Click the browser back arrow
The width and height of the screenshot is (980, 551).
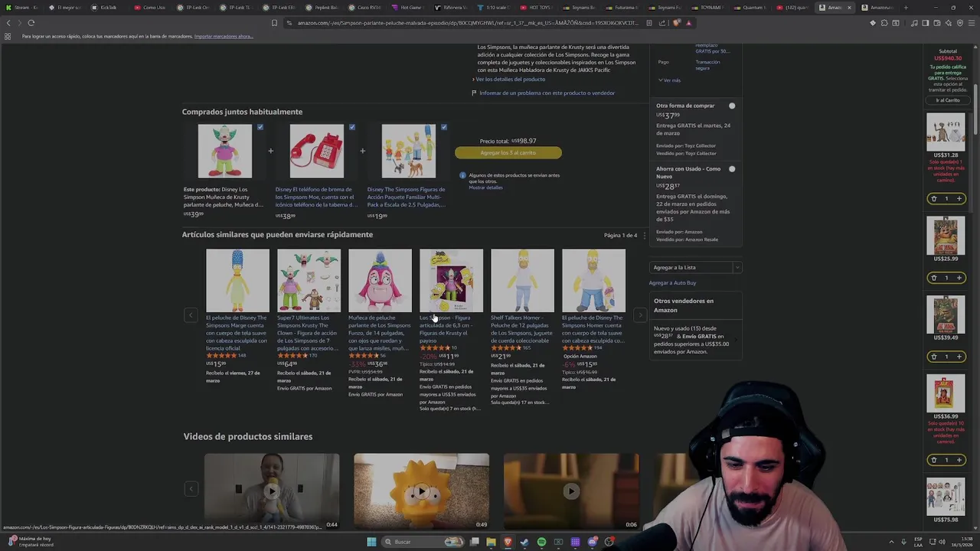click(x=8, y=23)
